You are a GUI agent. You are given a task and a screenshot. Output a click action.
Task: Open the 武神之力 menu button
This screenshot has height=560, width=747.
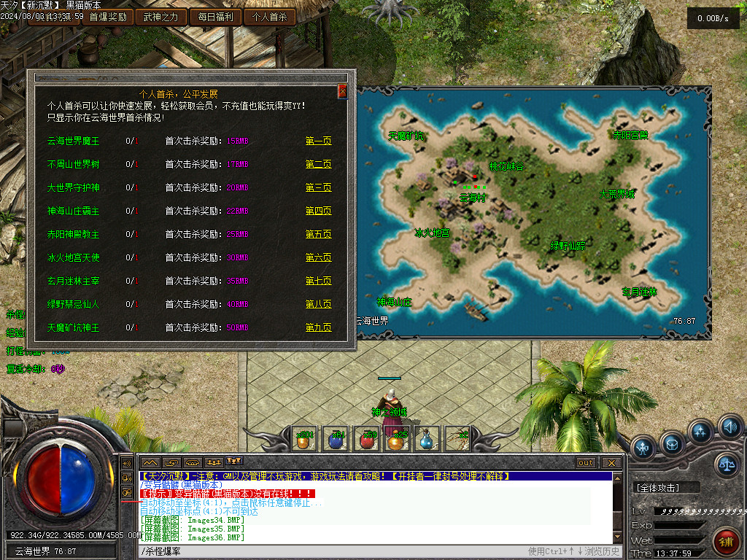161,17
